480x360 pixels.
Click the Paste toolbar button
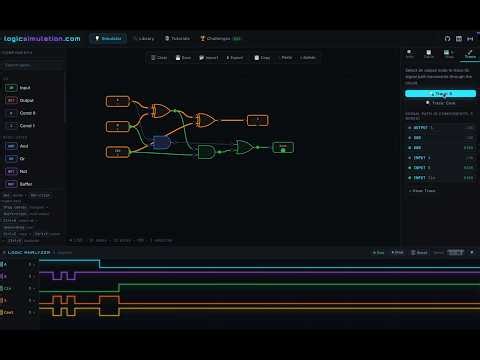(x=285, y=58)
